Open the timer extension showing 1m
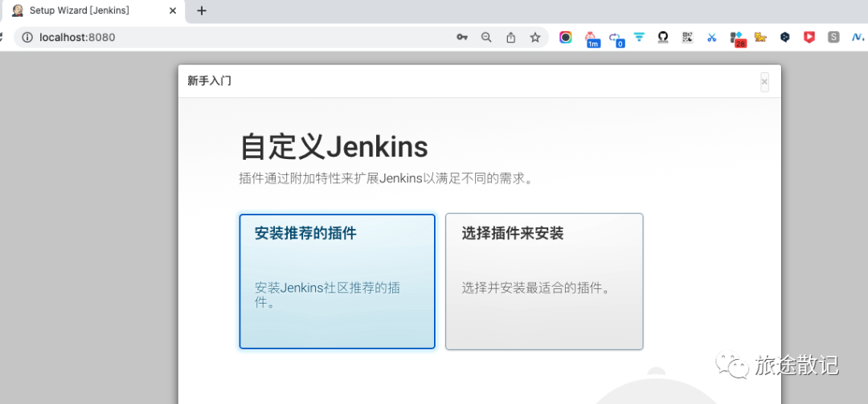Viewport: 868px width, 404px height. 592,39
